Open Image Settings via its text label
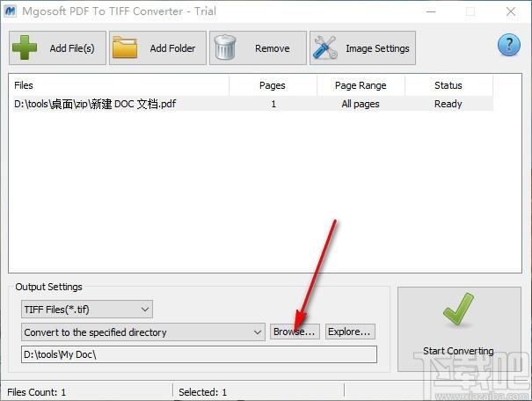Image resolution: width=532 pixels, height=401 pixels. pos(377,48)
